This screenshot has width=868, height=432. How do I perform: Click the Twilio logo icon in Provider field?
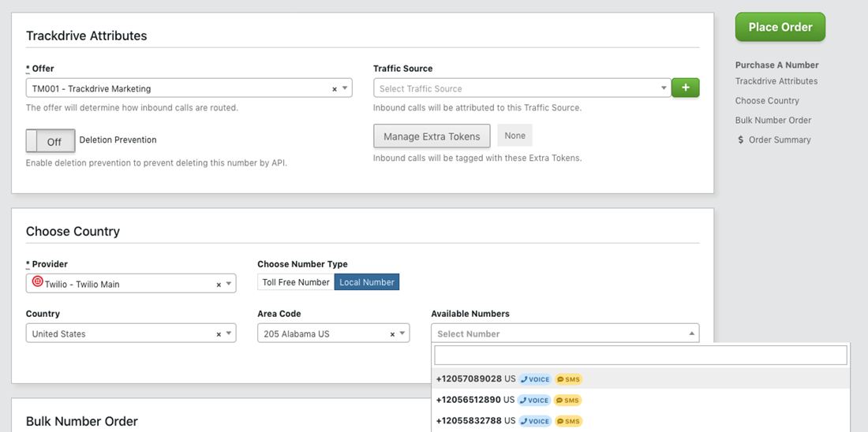[38, 281]
